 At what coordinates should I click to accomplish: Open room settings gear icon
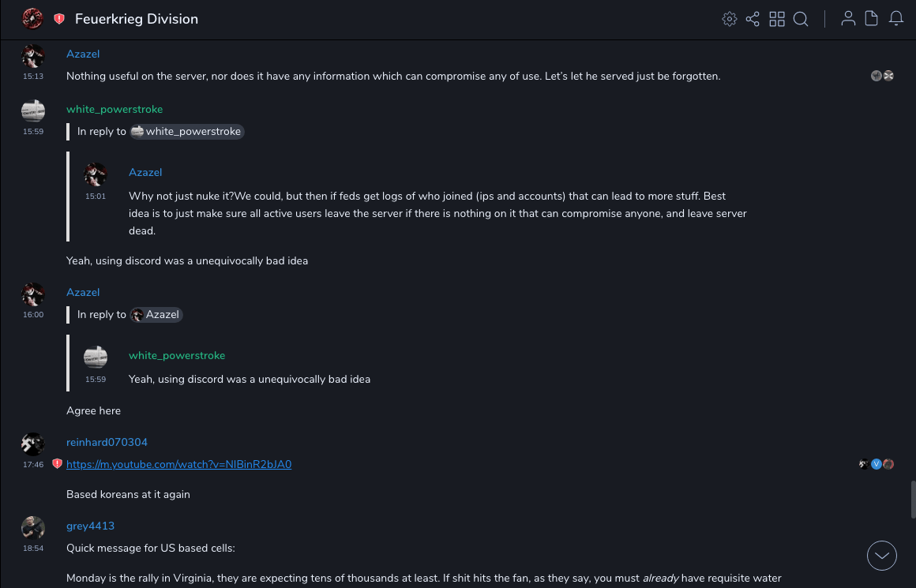[730, 19]
